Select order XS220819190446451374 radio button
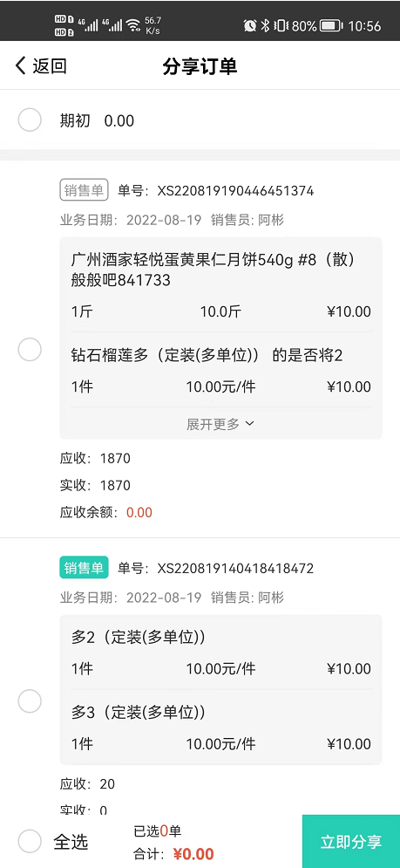This screenshot has width=400, height=868. [x=30, y=350]
